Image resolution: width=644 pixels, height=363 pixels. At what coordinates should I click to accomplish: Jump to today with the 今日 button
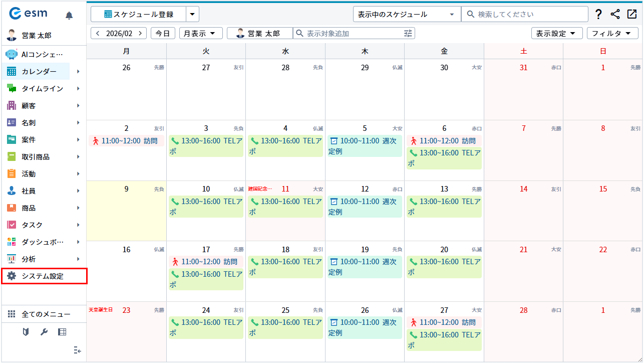163,34
